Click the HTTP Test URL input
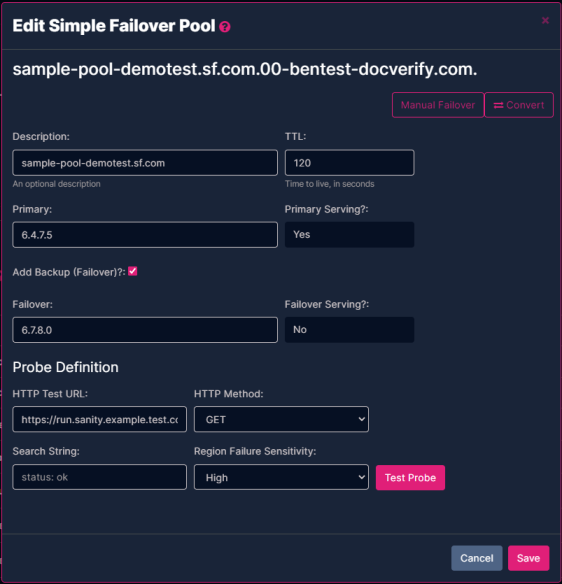The width and height of the screenshot is (562, 584). pyautogui.click(x=99, y=419)
